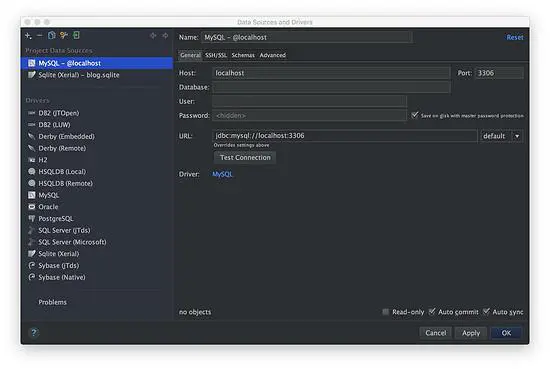
Task: Switch to the Schemas tab
Action: [x=243, y=55]
